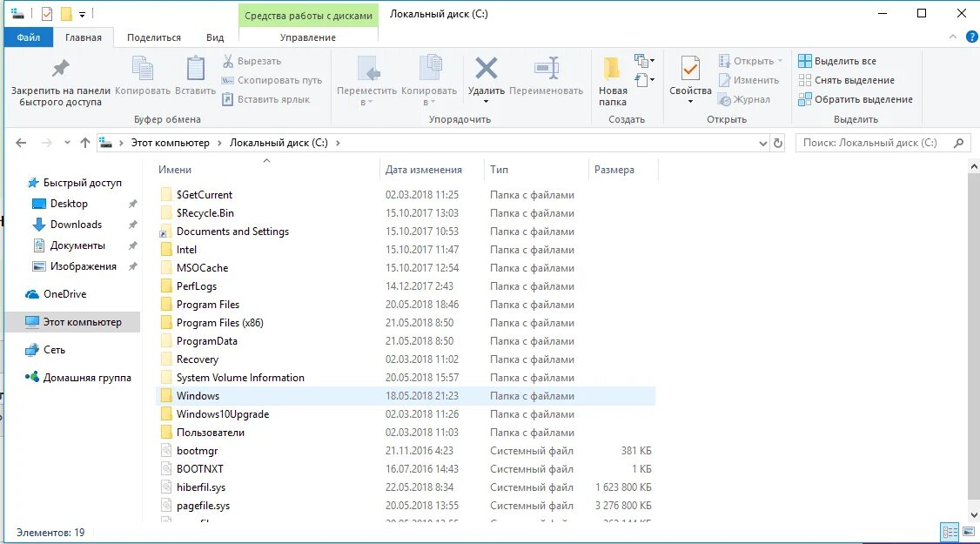
Task: Create Новая папка from ribbon
Action: click(613, 81)
